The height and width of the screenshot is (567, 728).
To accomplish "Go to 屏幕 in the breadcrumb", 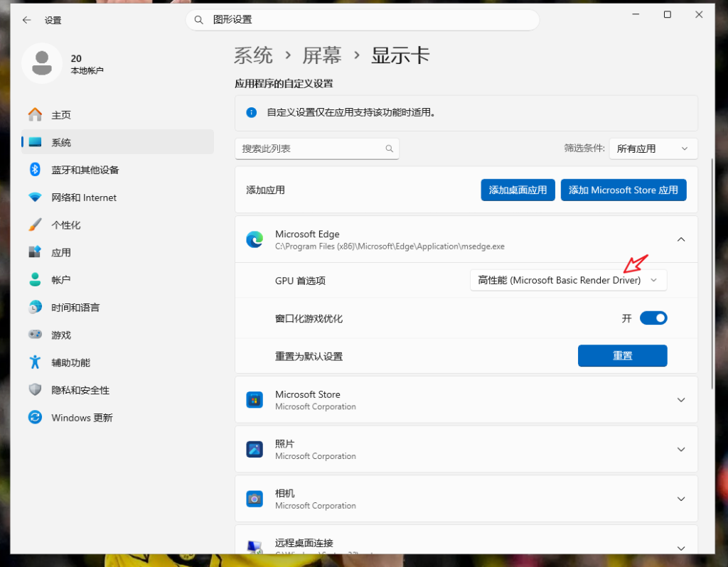I will coord(322,55).
